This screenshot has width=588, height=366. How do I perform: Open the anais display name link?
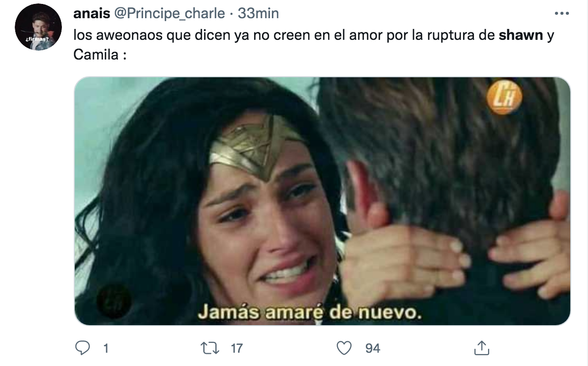(x=92, y=13)
